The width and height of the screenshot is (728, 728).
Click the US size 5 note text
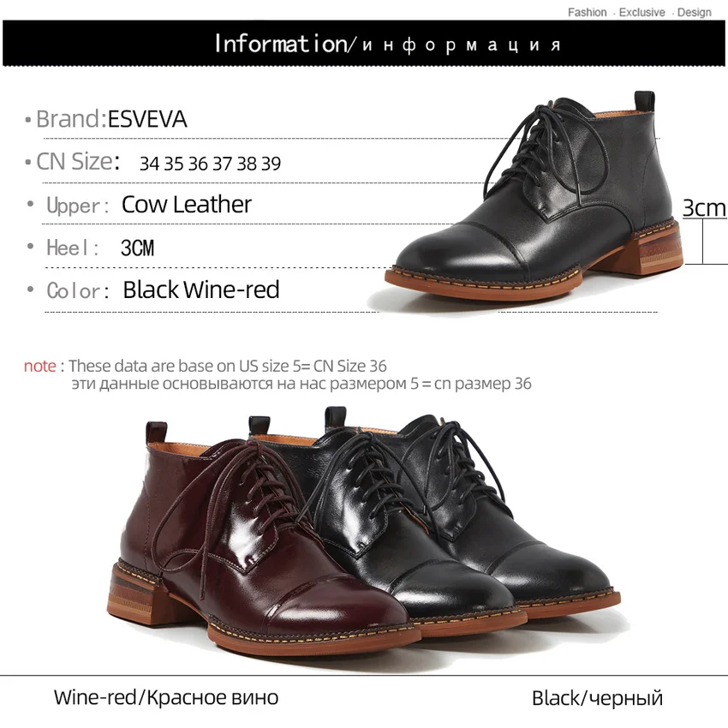click(x=228, y=366)
